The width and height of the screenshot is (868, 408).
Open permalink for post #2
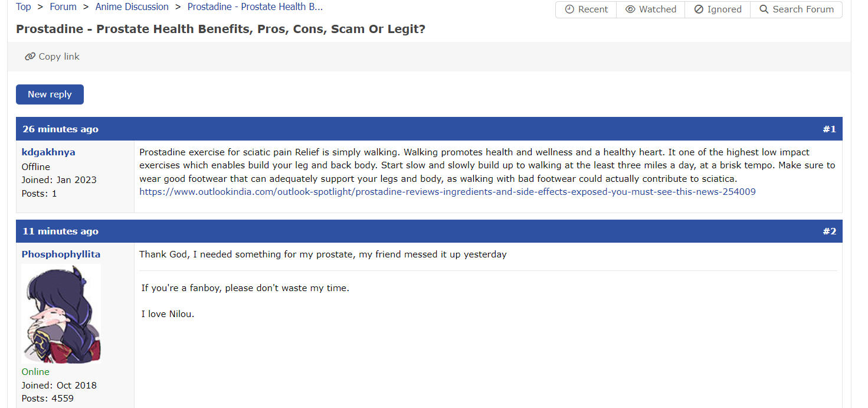coord(829,231)
